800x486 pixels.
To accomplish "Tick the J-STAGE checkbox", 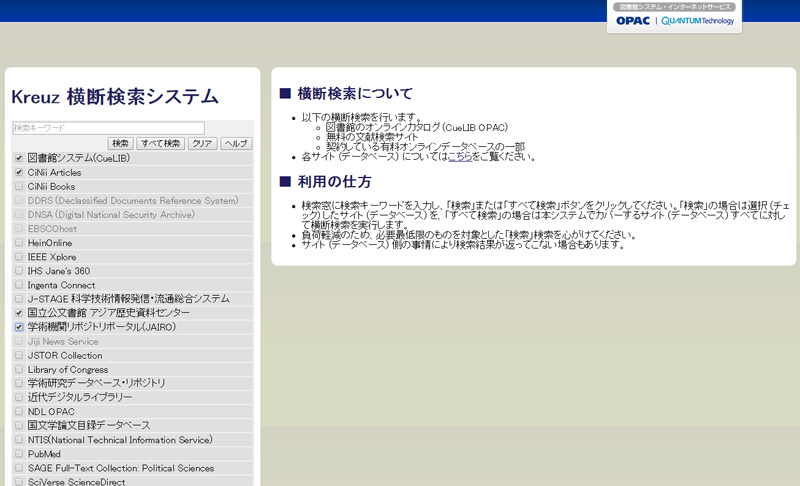I will (19, 299).
